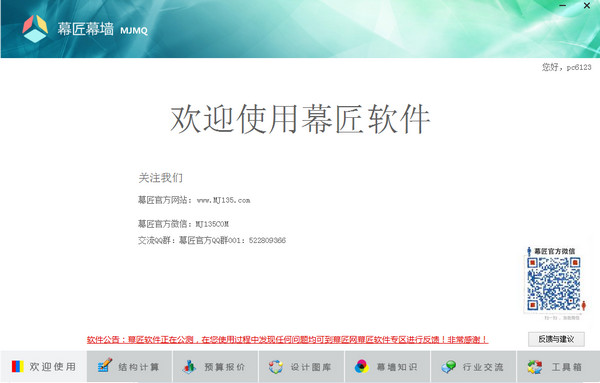Click the 欢迎使用幕匠软件 welcome title
This screenshot has height=383, width=600.
point(300,119)
